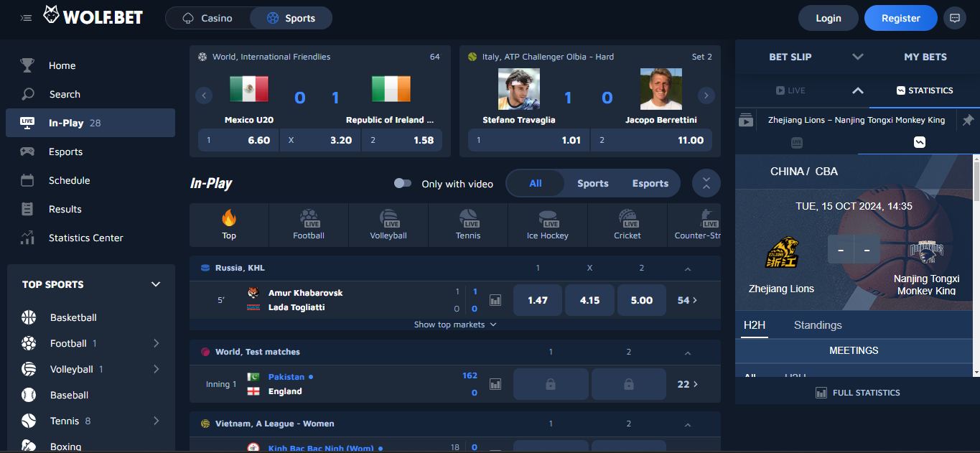Image resolution: width=980 pixels, height=453 pixels.
Task: Select the All filter
Action: [x=536, y=183]
